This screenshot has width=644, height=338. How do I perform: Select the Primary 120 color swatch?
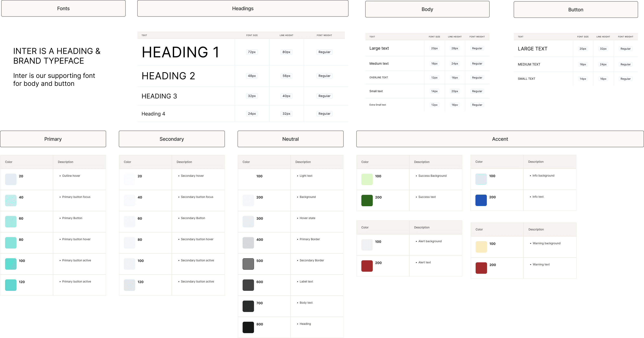coord(11,285)
